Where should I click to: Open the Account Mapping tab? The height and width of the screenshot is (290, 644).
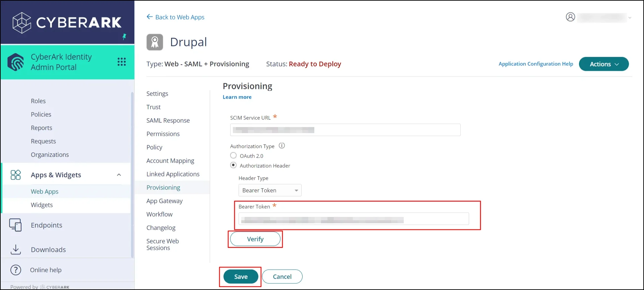[x=170, y=161]
